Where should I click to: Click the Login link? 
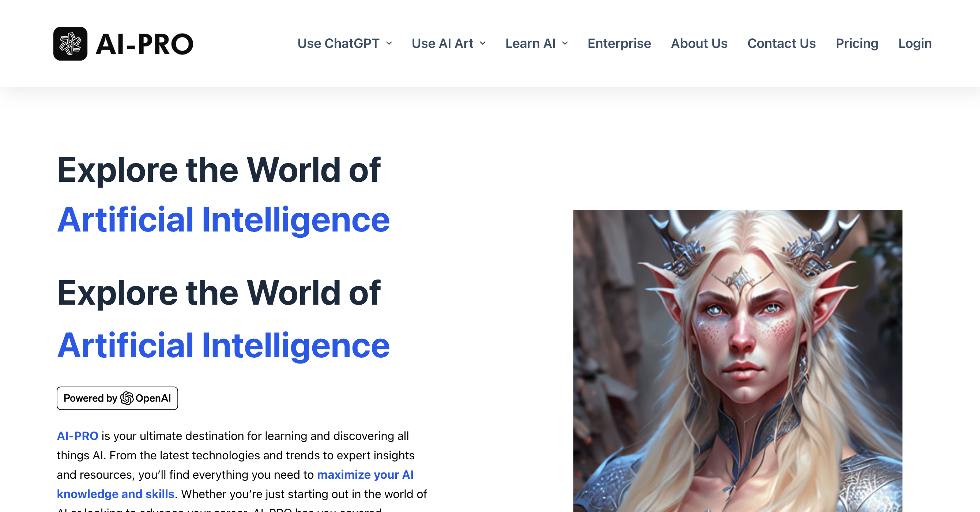click(x=915, y=44)
